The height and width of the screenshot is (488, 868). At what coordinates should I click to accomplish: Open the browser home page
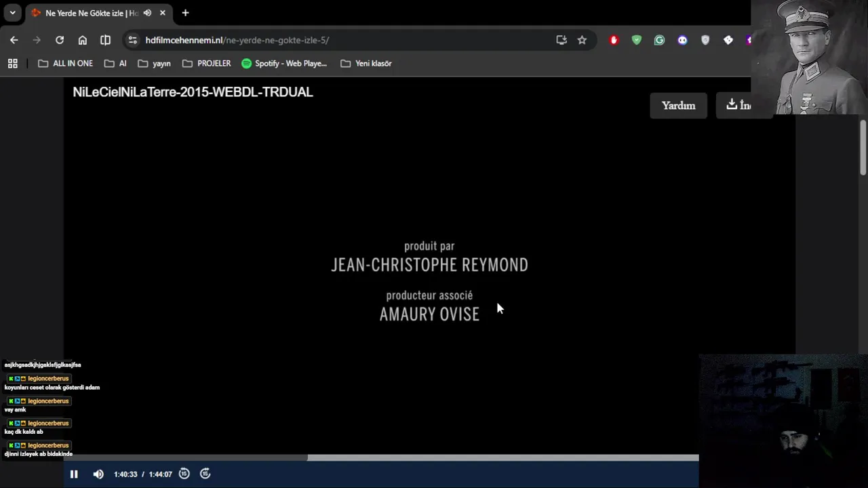(x=83, y=40)
